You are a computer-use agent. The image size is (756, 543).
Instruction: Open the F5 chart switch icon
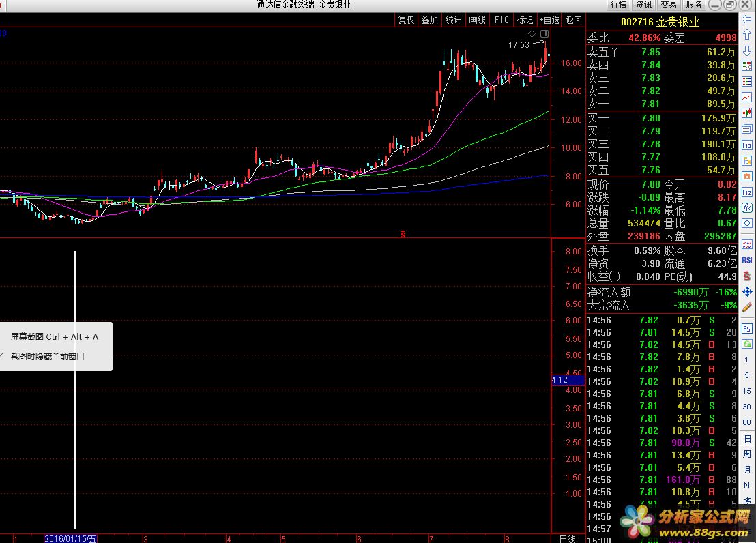[747, 328]
